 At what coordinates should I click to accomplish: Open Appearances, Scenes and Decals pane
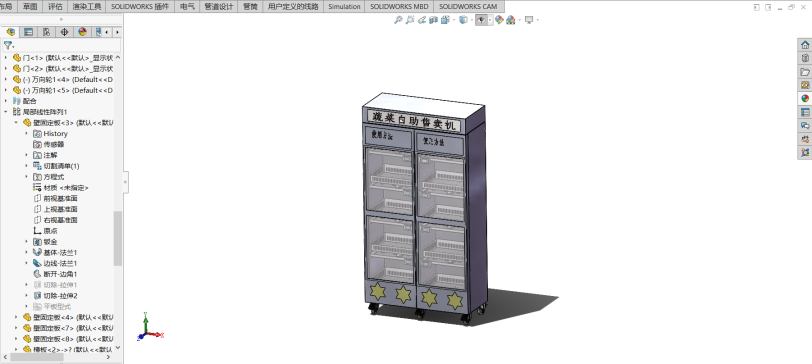click(x=805, y=98)
